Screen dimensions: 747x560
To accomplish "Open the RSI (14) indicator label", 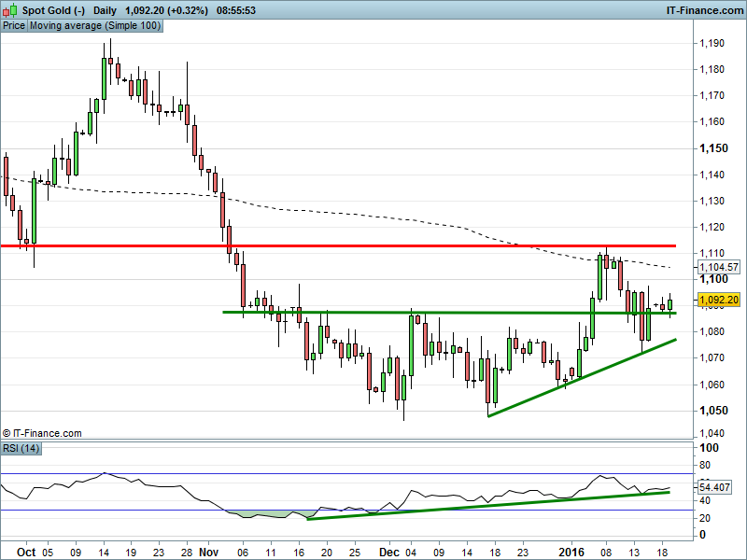I will (x=19, y=449).
